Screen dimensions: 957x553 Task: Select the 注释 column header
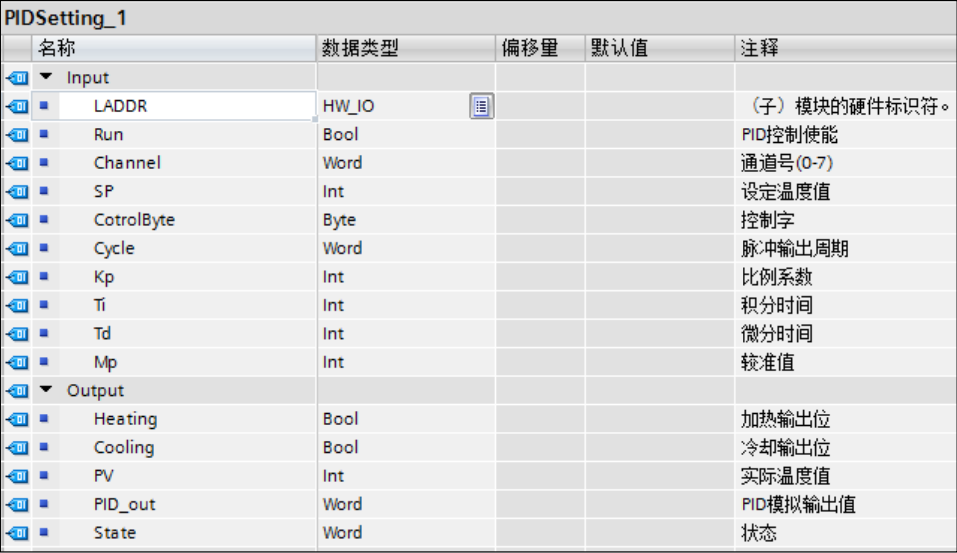click(x=846, y=48)
